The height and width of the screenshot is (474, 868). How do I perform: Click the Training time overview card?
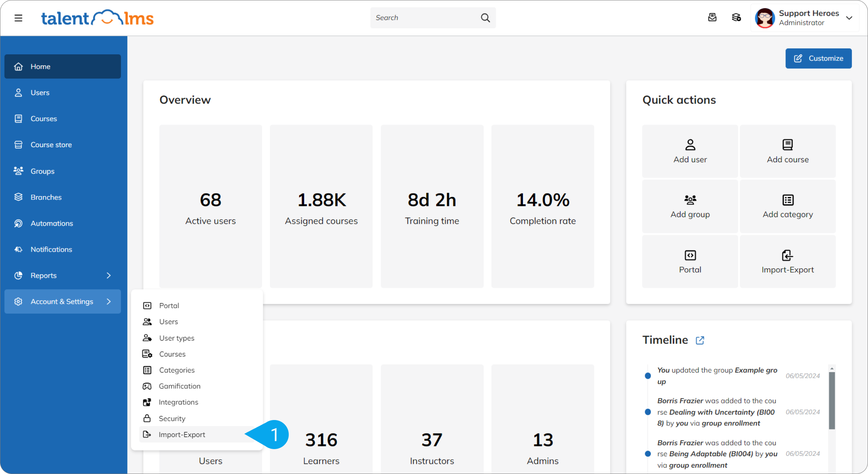[432, 206]
